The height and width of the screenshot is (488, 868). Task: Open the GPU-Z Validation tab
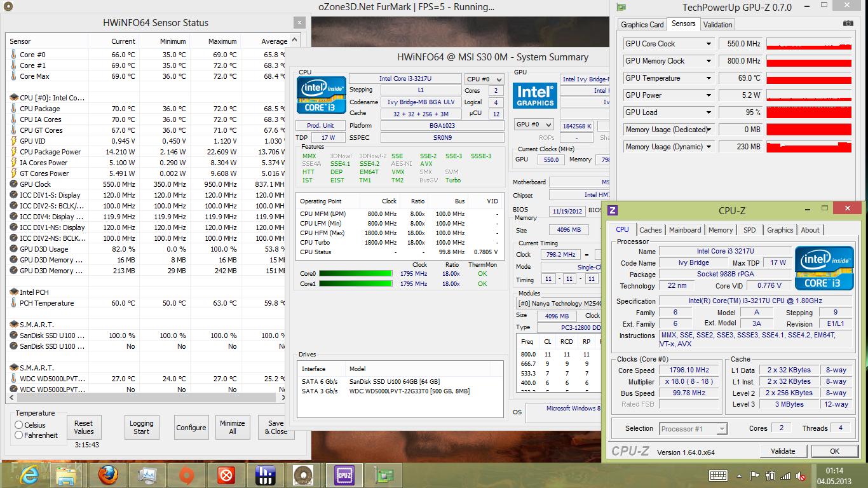click(718, 25)
